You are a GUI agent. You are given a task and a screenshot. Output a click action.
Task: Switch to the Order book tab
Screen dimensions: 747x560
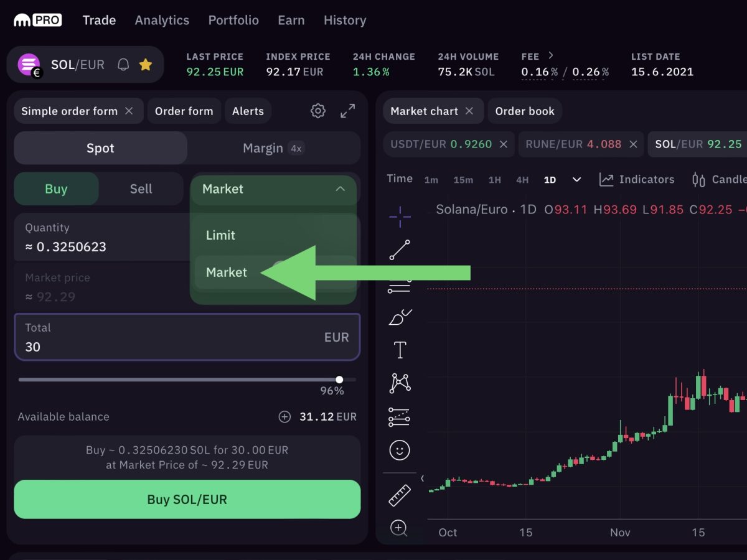click(x=525, y=111)
